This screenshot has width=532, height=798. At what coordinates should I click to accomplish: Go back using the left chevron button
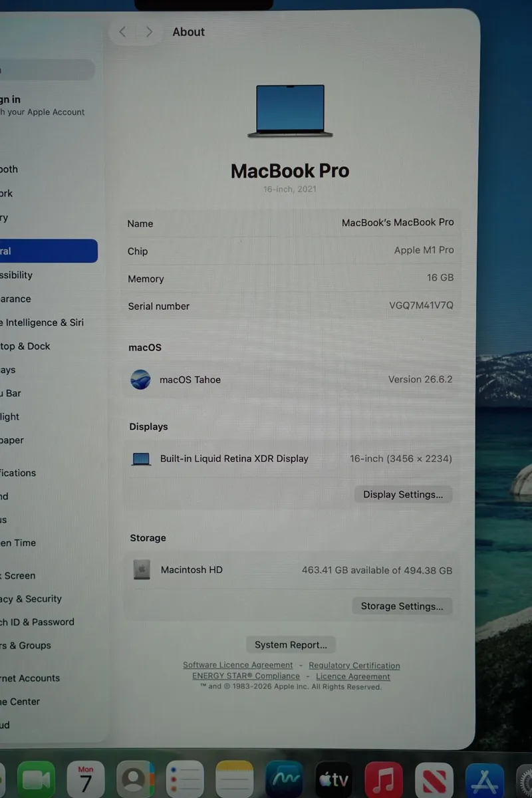click(122, 32)
